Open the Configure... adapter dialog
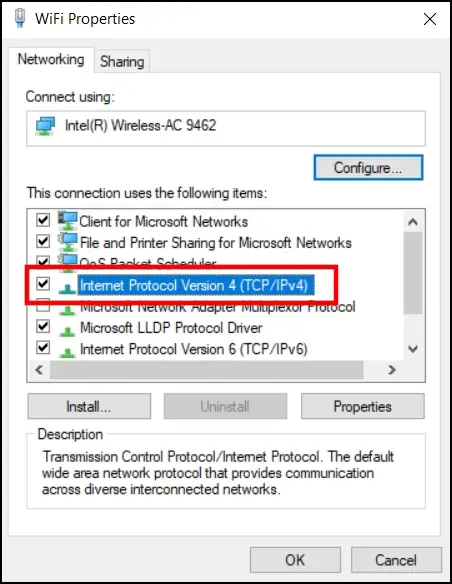The width and height of the screenshot is (452, 584). [x=368, y=168]
